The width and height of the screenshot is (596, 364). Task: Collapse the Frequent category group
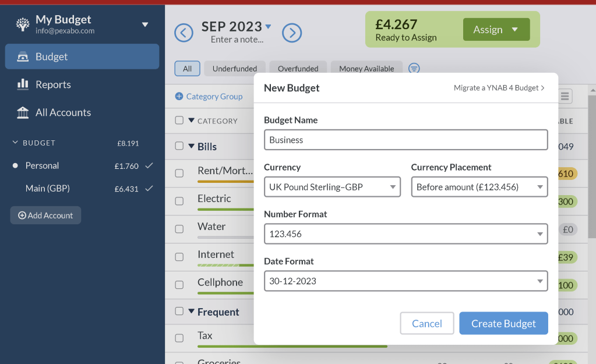pyautogui.click(x=191, y=311)
